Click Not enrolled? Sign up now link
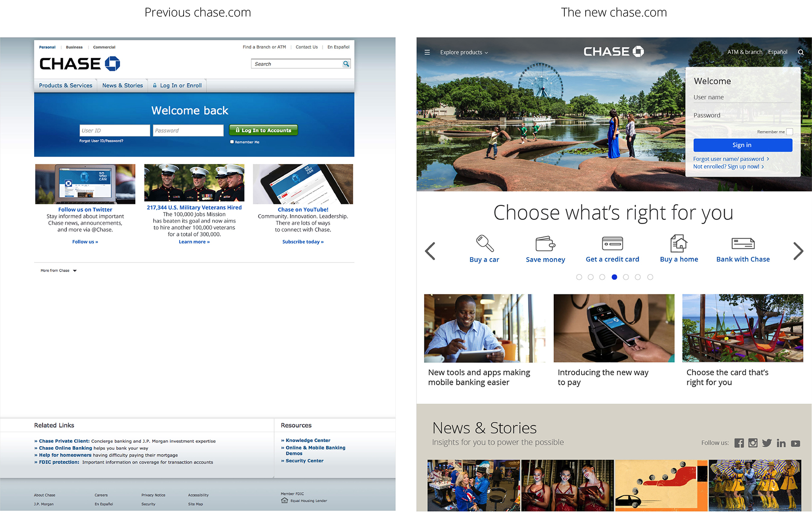 click(728, 166)
